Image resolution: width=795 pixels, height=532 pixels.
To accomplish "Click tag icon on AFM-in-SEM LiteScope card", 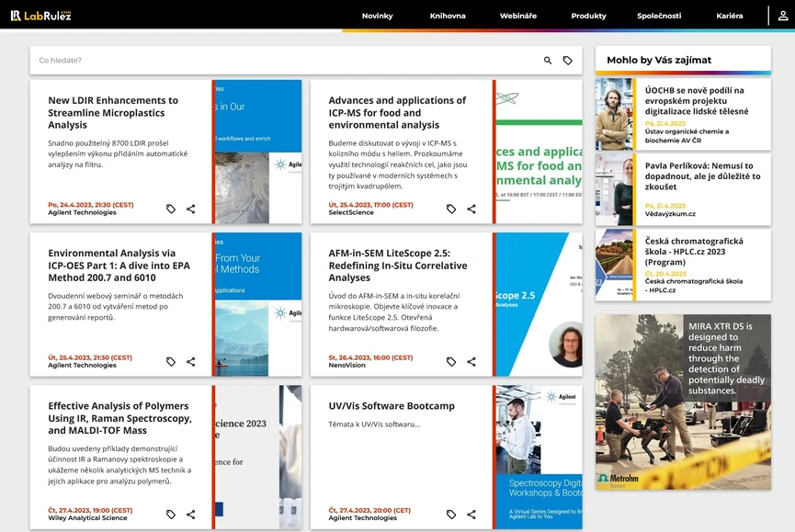I will pos(451,362).
